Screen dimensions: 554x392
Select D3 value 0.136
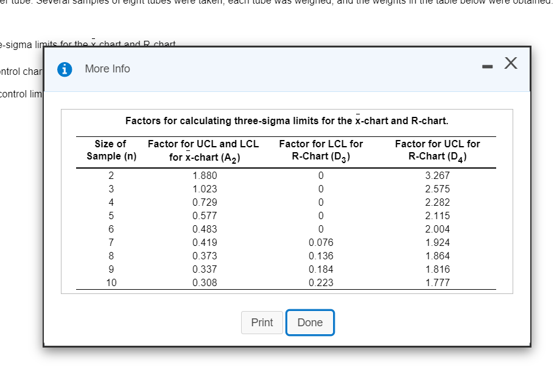pyautogui.click(x=321, y=256)
